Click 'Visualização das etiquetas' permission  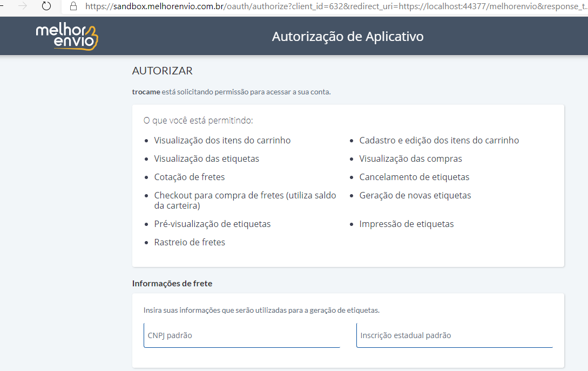click(x=207, y=159)
